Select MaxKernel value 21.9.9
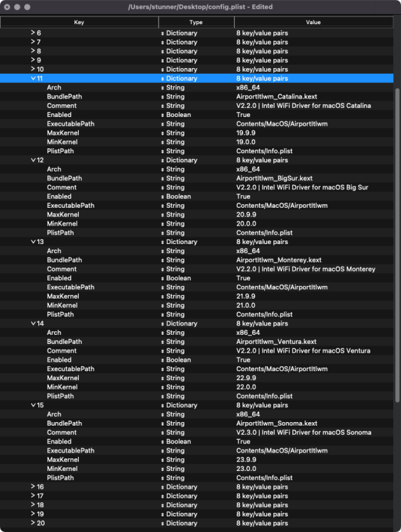 point(246,297)
